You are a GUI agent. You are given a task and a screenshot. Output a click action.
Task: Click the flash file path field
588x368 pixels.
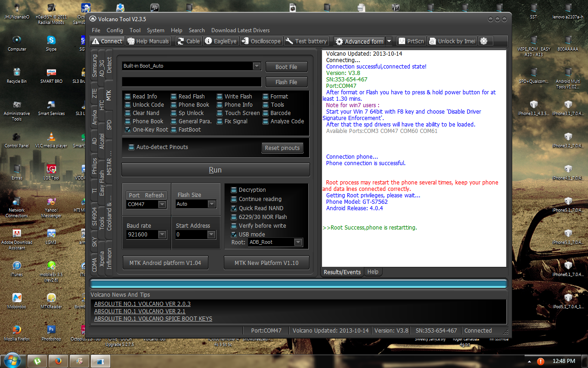(192, 82)
